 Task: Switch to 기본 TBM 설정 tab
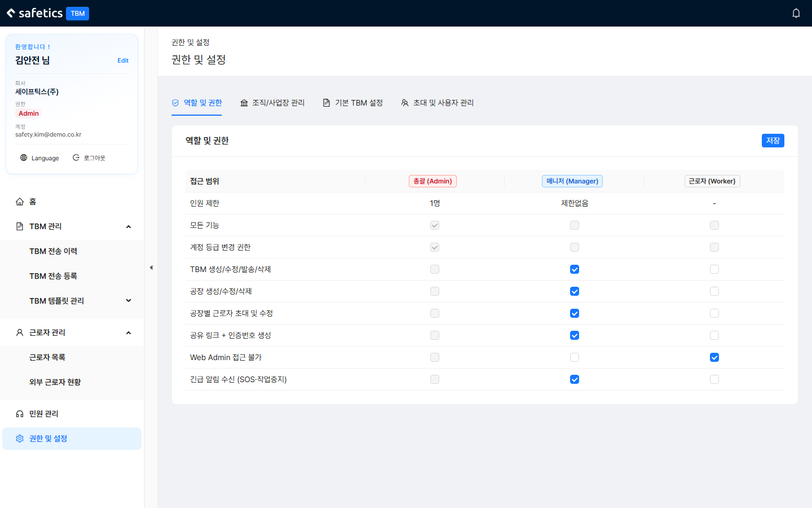point(353,103)
